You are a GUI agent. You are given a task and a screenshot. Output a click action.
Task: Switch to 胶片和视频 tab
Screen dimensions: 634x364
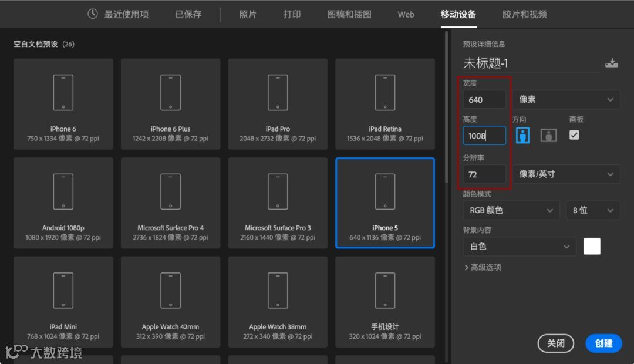[524, 14]
